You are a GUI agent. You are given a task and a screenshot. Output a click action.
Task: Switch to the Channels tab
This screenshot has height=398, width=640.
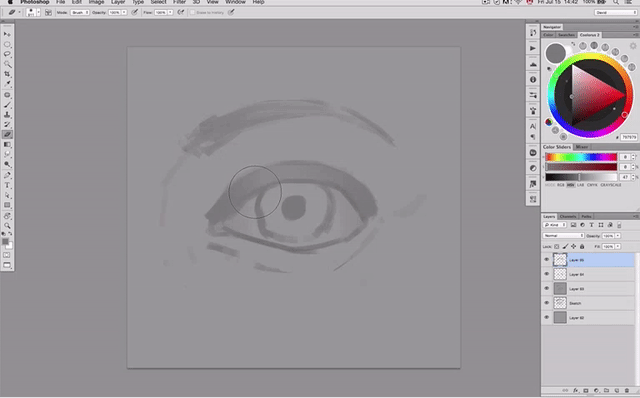coord(568,216)
